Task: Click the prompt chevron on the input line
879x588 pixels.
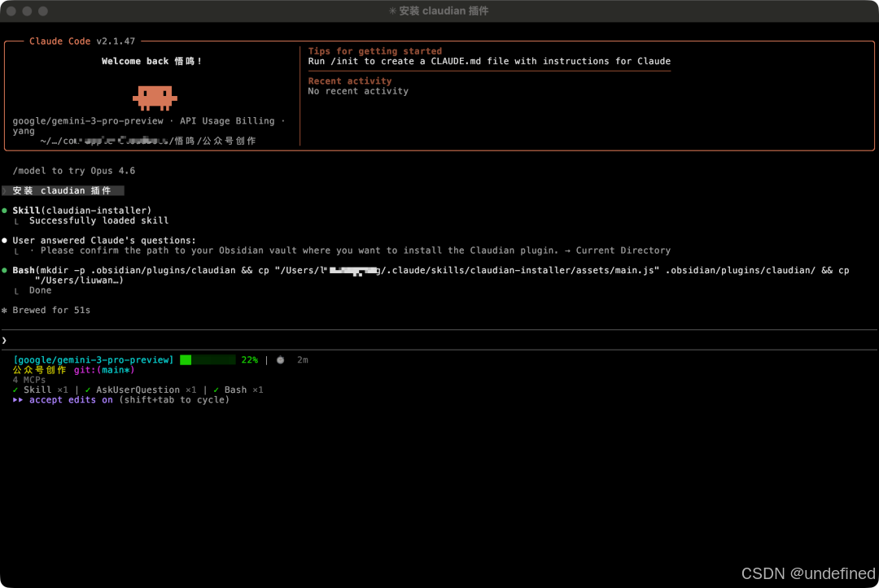Action: tap(5, 340)
